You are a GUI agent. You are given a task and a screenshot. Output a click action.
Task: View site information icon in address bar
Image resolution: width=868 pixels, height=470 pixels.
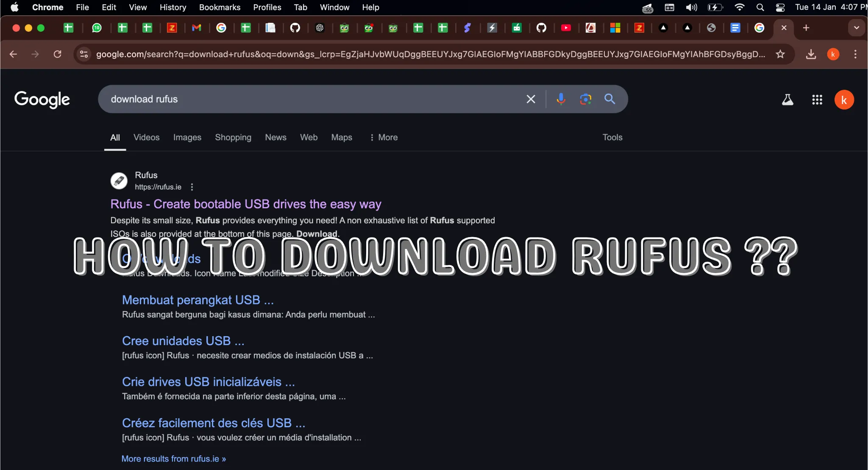click(84, 54)
